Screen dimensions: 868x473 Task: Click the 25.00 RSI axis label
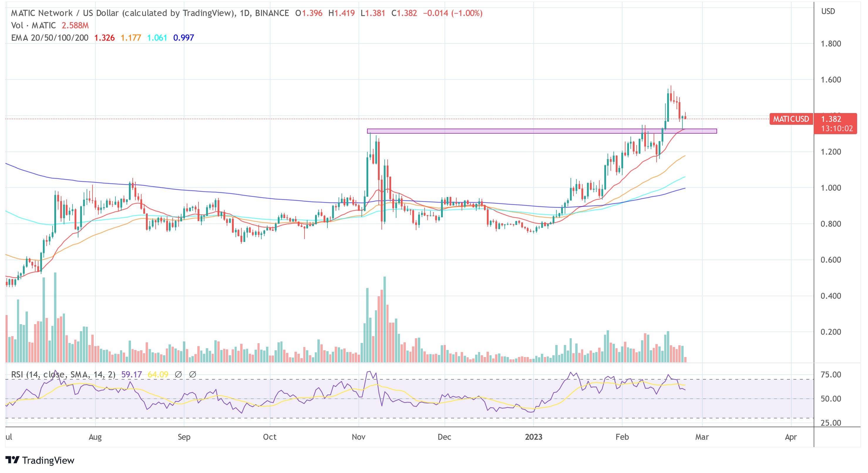831,423
